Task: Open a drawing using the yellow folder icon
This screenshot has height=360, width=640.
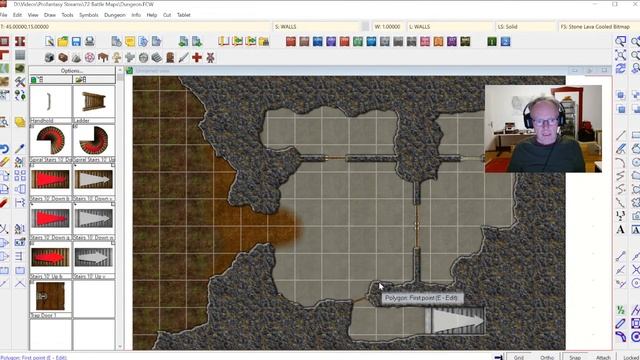Action: tap(63, 41)
